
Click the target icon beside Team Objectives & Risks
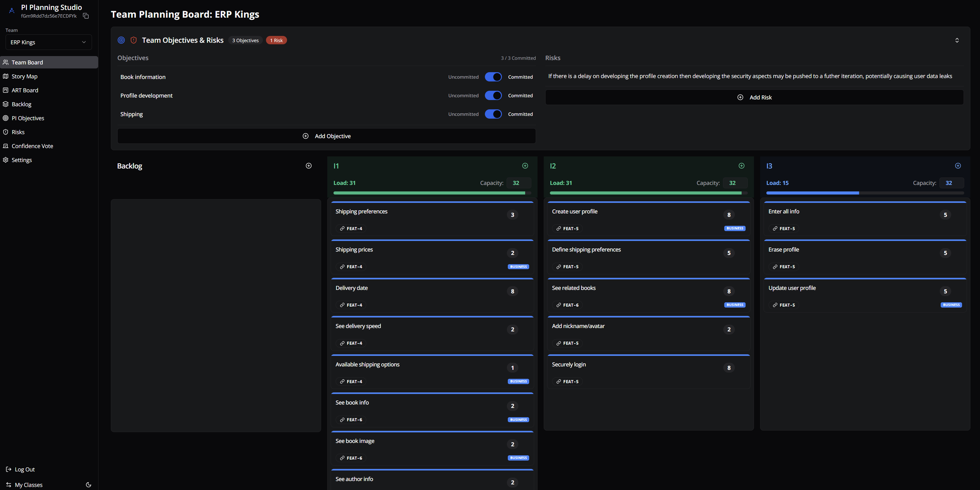121,40
